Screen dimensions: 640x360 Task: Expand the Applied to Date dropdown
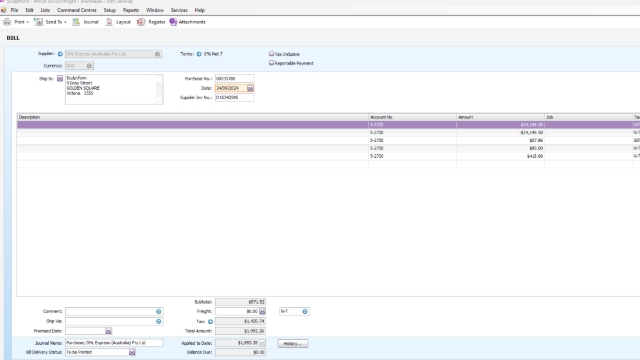click(262, 343)
